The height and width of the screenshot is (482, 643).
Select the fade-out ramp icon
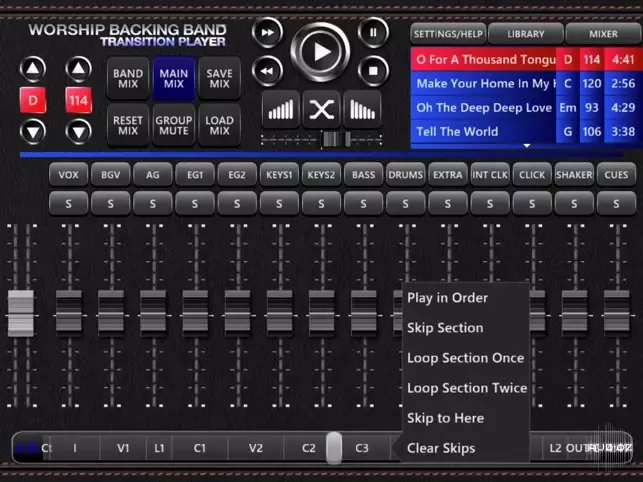362,110
